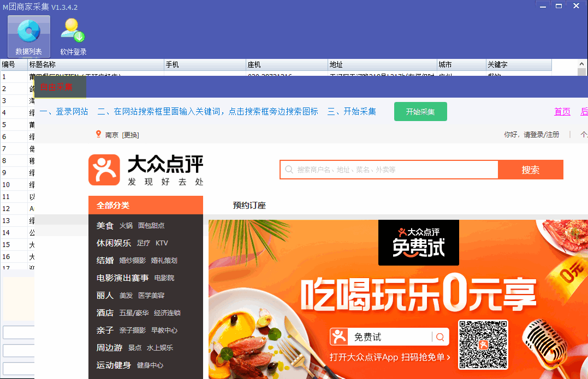Screen dimensions: 588x379
Task: Click the 经济连锁 subcategory link
Action: pyautogui.click(x=167, y=312)
